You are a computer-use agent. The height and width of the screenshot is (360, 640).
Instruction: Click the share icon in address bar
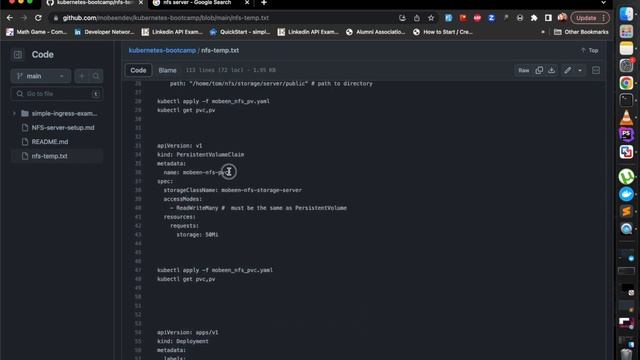[417, 18]
